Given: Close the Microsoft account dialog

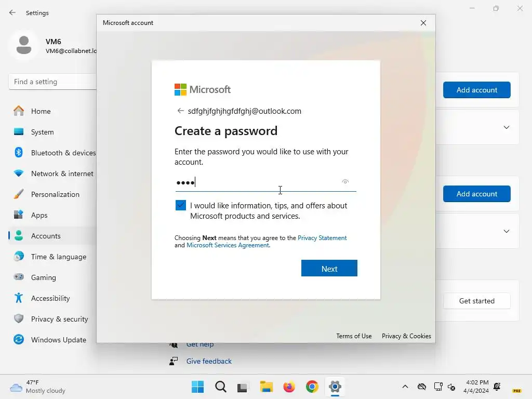Looking at the screenshot, I should coord(423,23).
